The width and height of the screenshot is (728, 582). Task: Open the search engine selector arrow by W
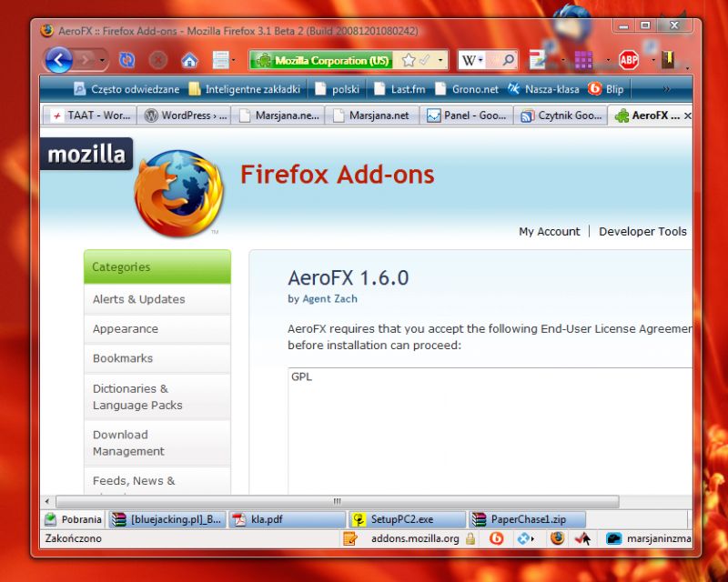[x=480, y=60]
